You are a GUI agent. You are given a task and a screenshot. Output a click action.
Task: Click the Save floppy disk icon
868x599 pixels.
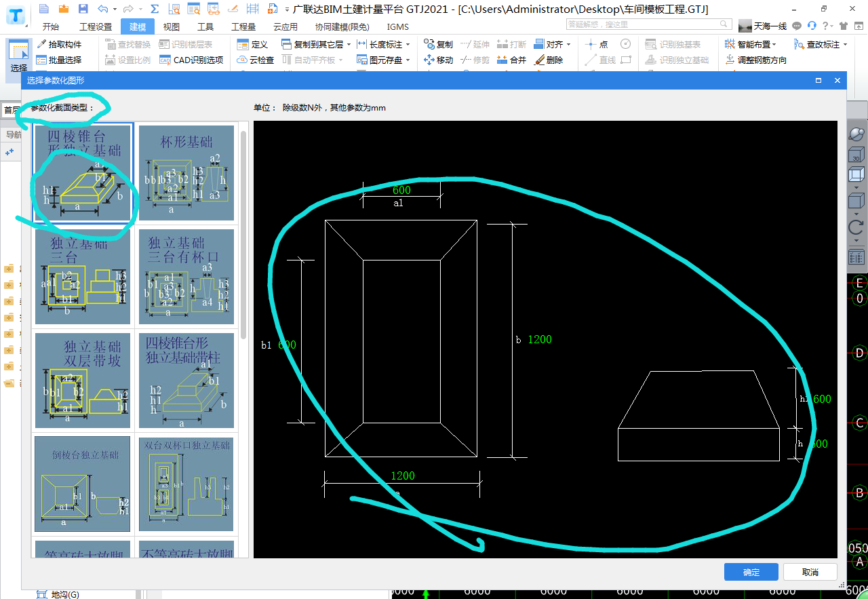click(x=83, y=9)
